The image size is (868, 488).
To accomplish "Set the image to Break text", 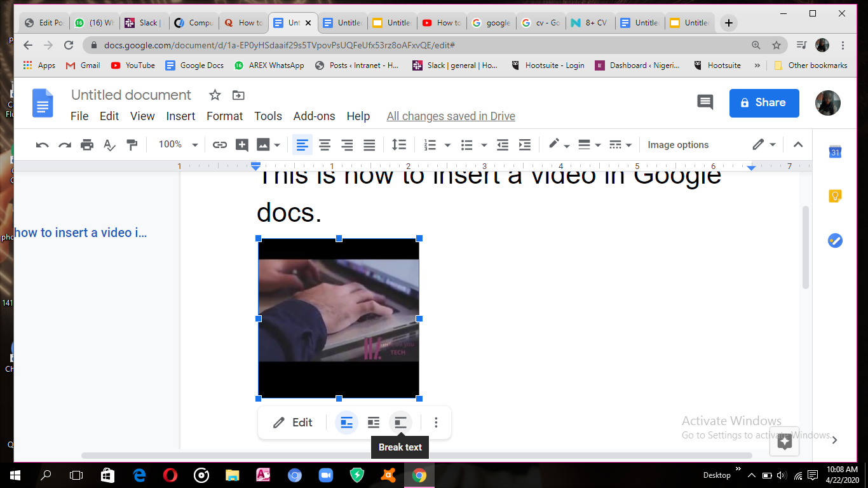I will coord(400,423).
